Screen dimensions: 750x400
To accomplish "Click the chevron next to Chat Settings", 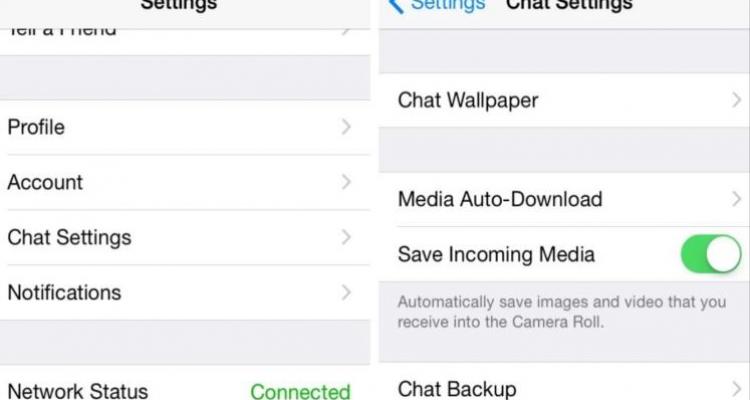I will coord(346,237).
